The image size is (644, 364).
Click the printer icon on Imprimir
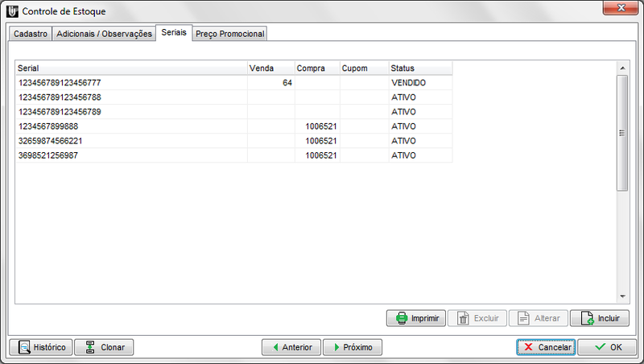click(x=401, y=318)
